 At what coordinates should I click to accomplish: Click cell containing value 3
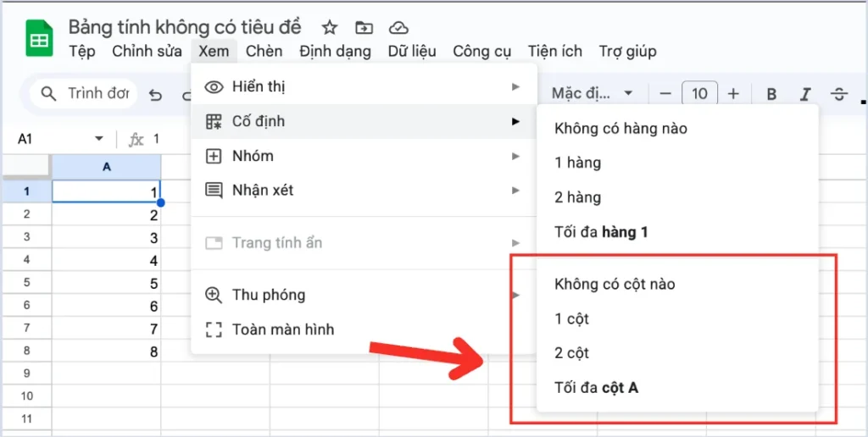coord(106,238)
